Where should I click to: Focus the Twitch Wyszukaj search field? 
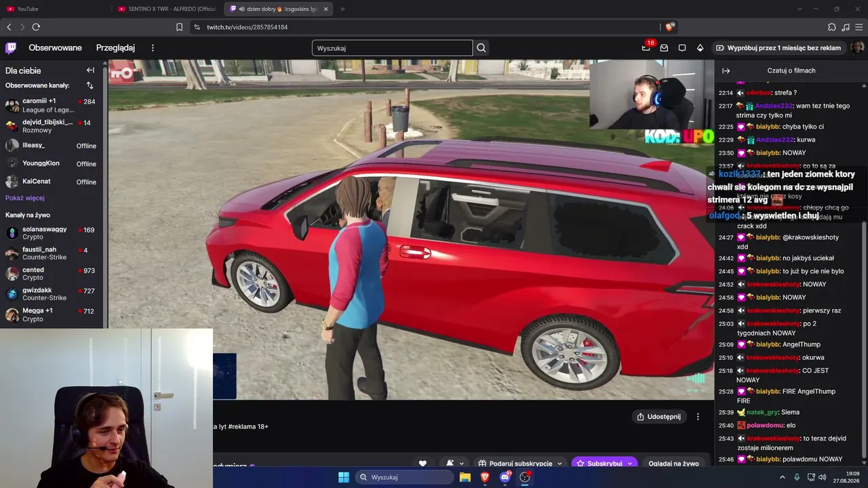(x=392, y=48)
